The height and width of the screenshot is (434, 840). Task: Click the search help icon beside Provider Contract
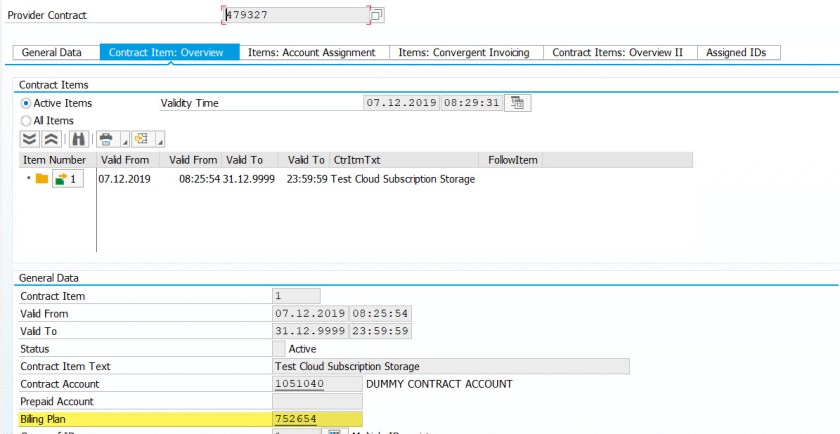pyautogui.click(x=377, y=16)
